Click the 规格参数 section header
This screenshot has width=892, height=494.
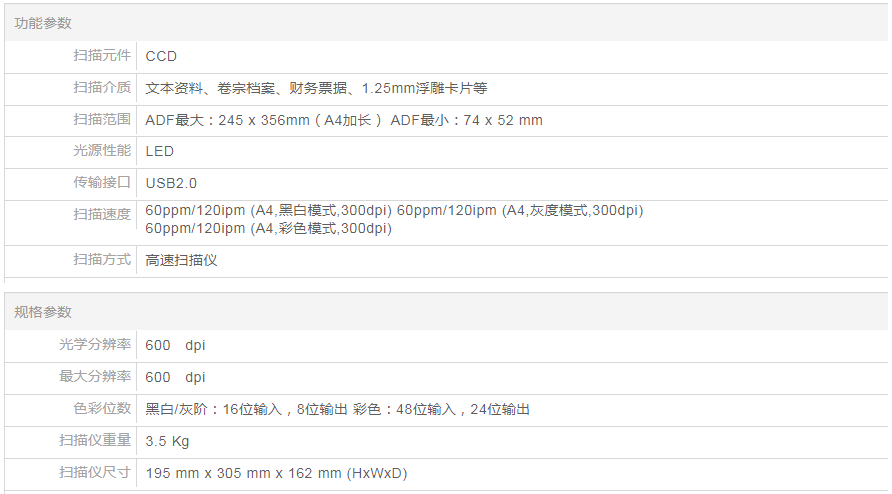pyautogui.click(x=43, y=313)
